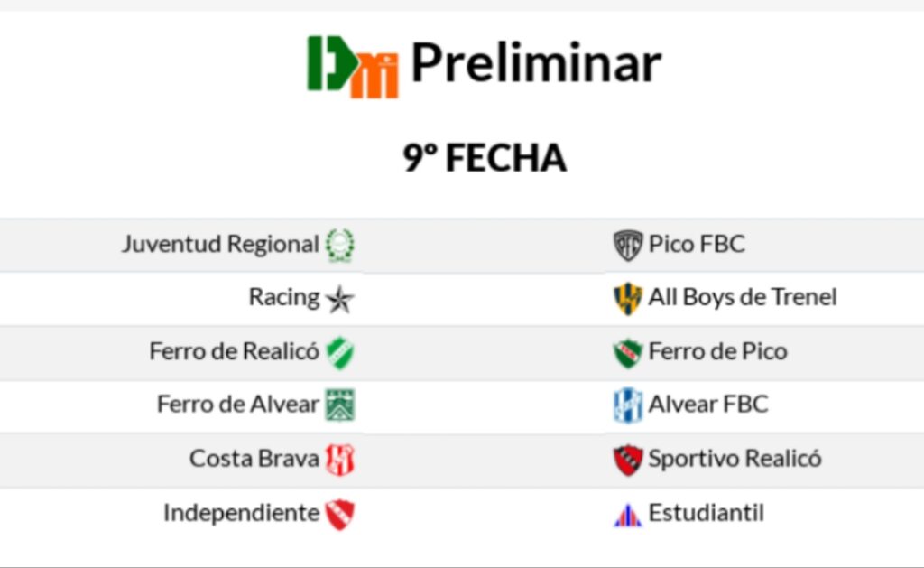Select the Estudiantil triangle logo
924x568 pixels.
click(x=628, y=515)
